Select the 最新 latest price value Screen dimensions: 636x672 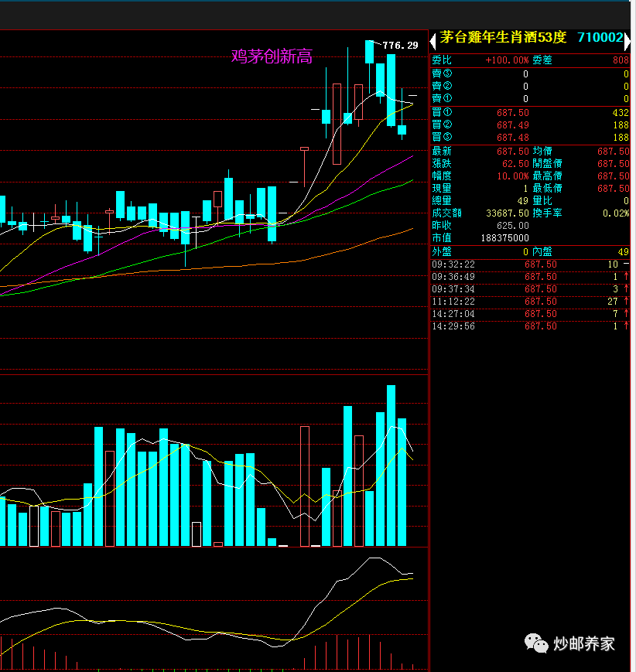[512, 152]
